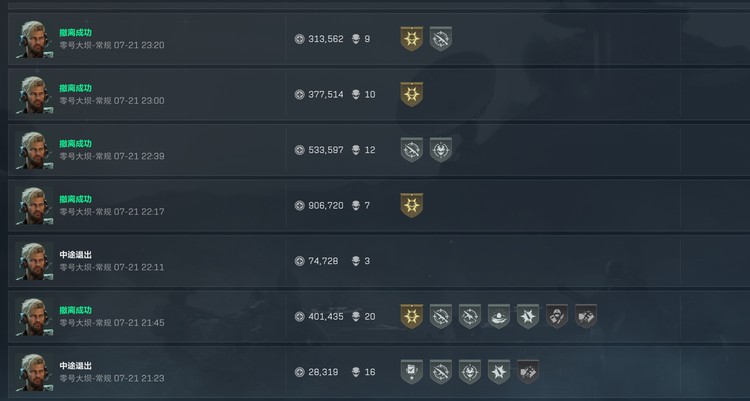Click the dark soldier badge in the 21:45 match

tap(557, 316)
